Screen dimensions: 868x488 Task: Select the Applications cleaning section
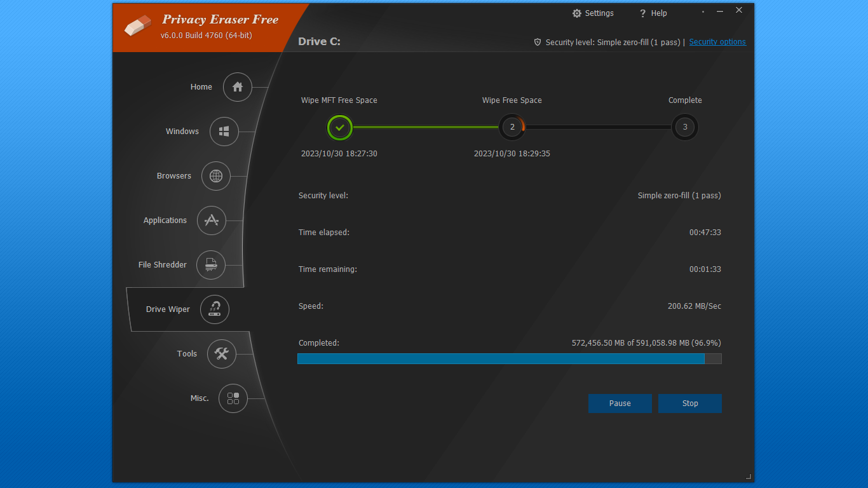tap(211, 220)
